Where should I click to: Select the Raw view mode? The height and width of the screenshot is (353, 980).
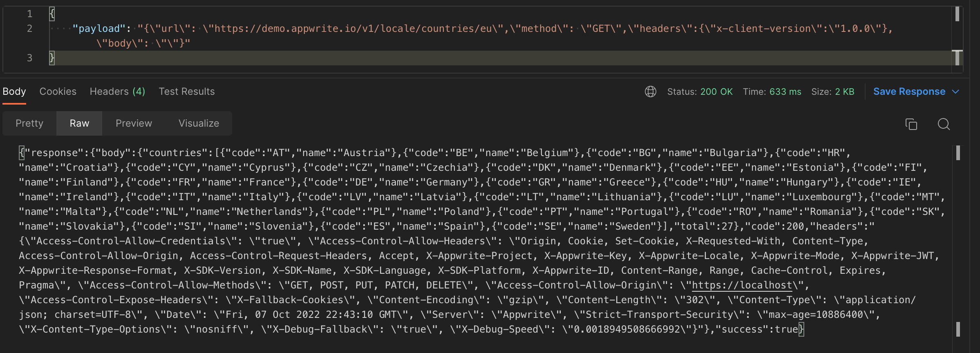(79, 123)
